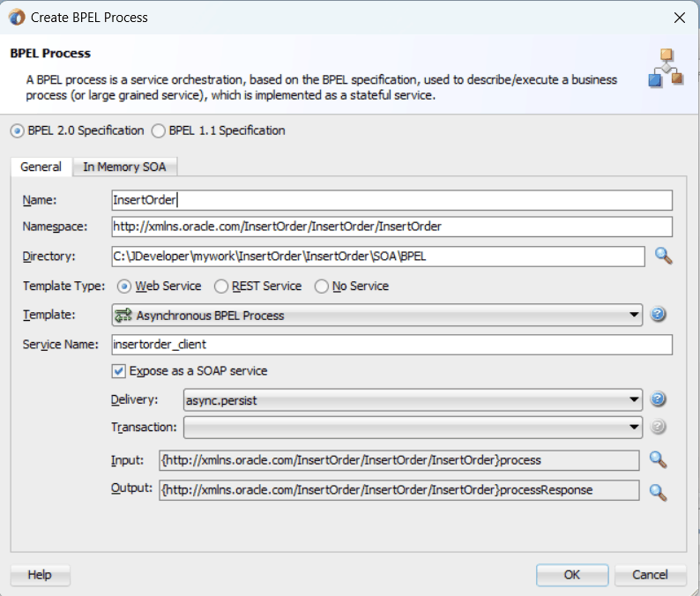Click the Cancel button
This screenshot has height=596, width=700.
(x=650, y=575)
